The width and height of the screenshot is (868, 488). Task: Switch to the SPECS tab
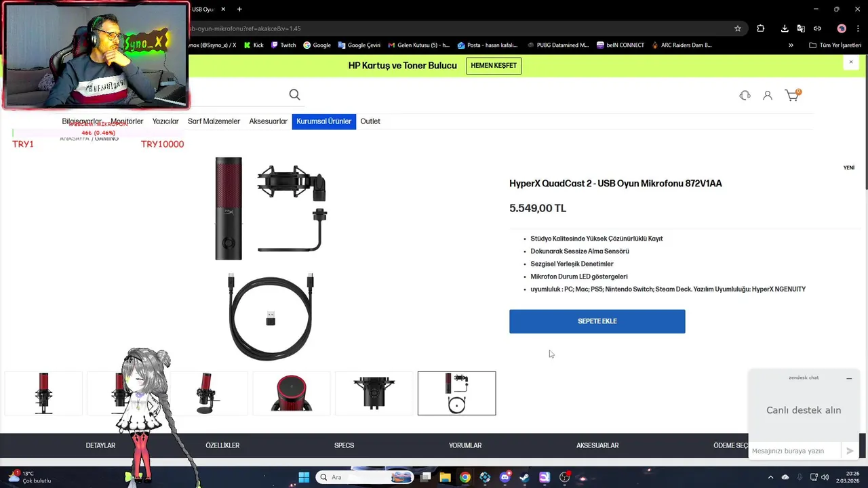click(344, 445)
